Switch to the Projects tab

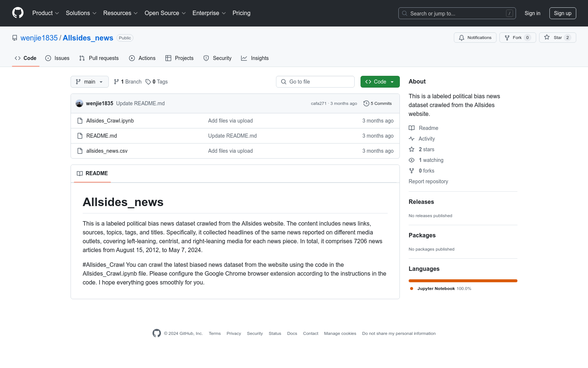tap(179, 58)
